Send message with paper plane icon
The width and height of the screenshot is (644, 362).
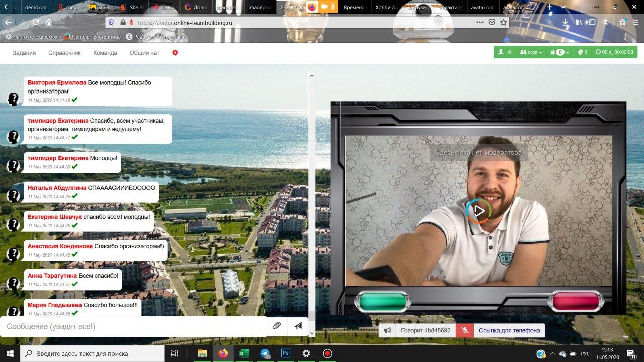tap(298, 326)
